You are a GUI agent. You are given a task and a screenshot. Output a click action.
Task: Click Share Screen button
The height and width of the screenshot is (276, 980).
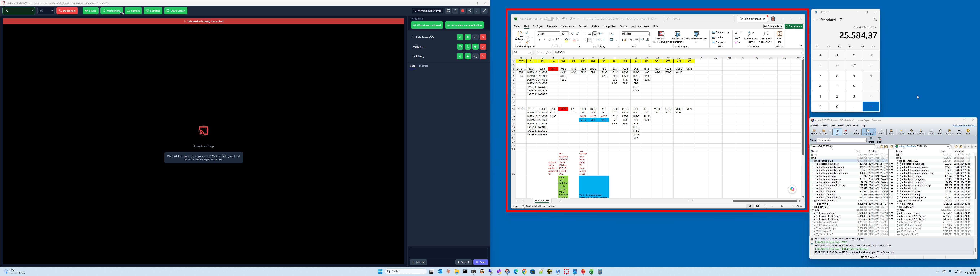click(x=176, y=11)
